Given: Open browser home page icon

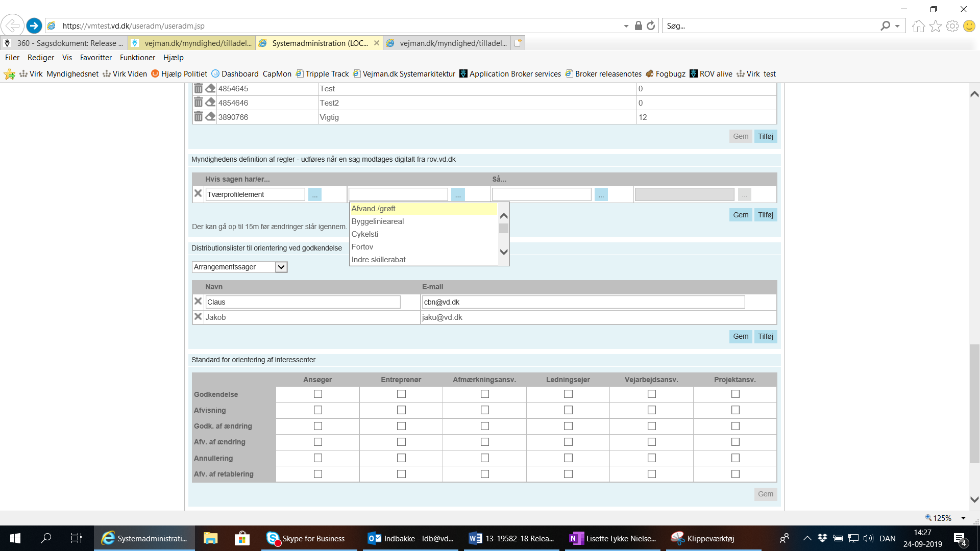Looking at the screenshot, I should tap(918, 26).
